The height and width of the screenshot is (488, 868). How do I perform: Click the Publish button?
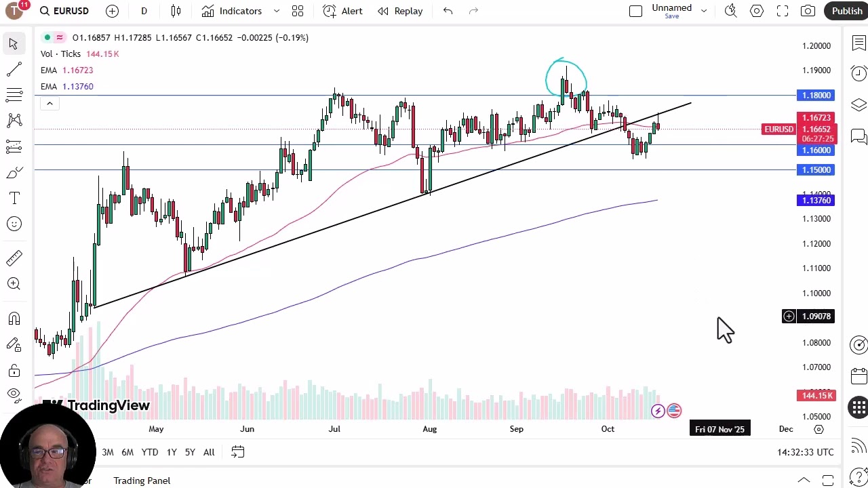coord(847,11)
